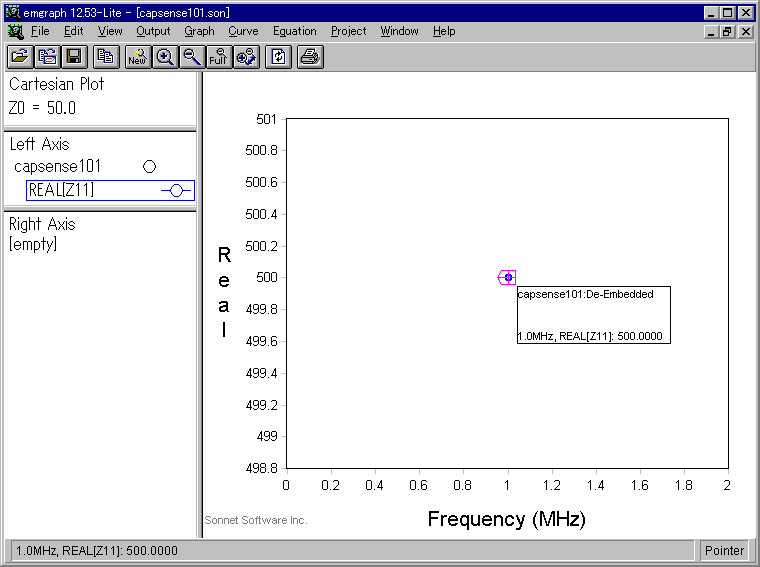Click the Open file toolbar icon
The width and height of the screenshot is (760, 567).
20,57
